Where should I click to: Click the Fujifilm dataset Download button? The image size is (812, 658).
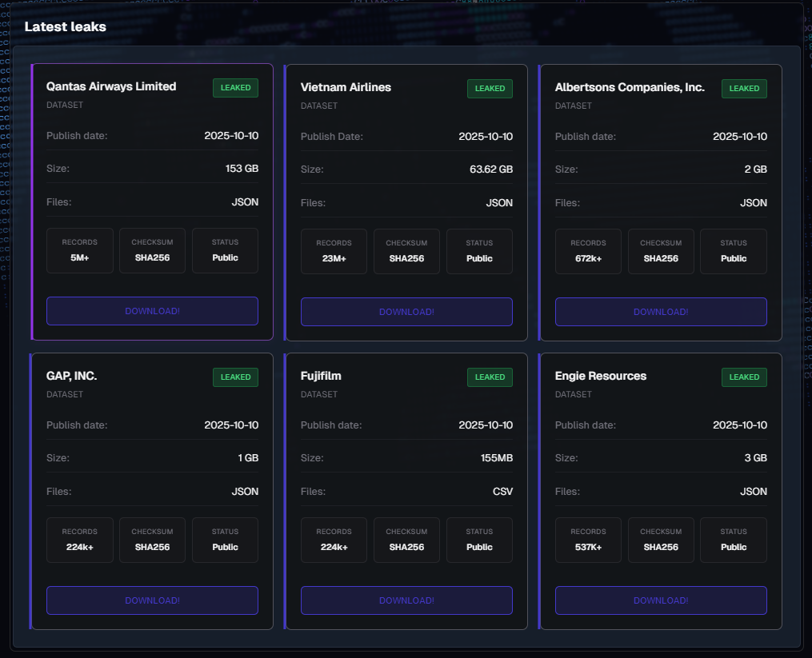click(x=406, y=600)
